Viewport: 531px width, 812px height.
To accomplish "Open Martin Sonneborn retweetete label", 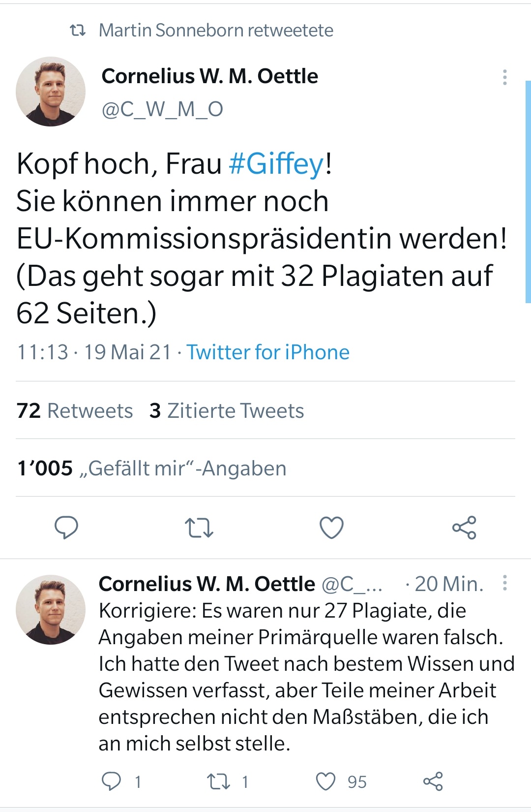I will coord(215,31).
